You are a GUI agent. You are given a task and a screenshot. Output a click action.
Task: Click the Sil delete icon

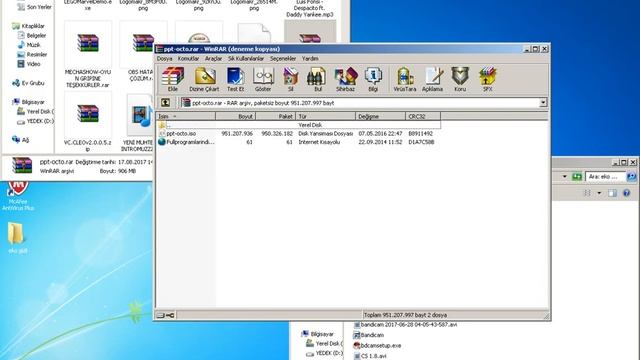291,79
